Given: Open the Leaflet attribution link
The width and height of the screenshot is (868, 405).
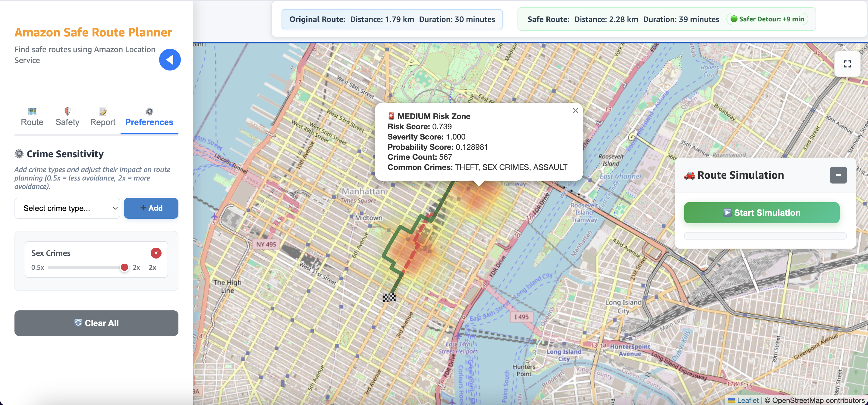Looking at the screenshot, I should point(747,400).
